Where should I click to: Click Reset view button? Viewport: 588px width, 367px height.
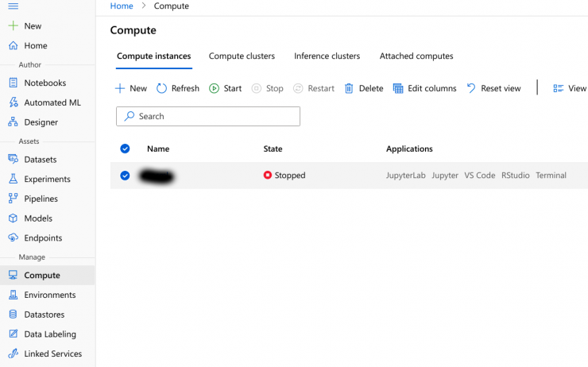click(493, 88)
